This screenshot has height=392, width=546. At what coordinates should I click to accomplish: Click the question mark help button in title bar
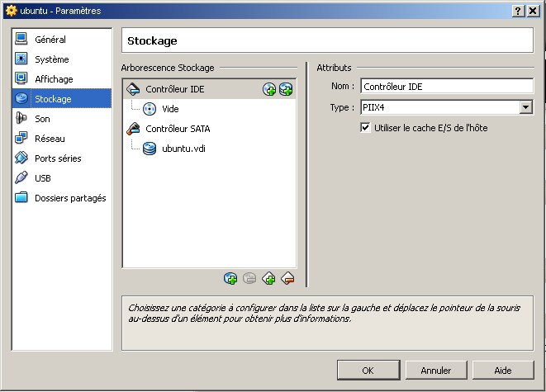[518, 10]
